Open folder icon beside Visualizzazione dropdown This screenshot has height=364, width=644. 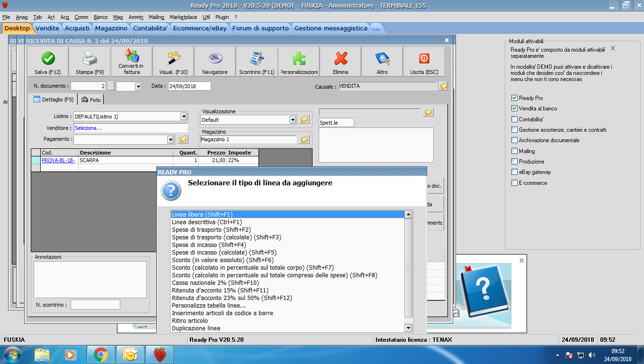304,119
